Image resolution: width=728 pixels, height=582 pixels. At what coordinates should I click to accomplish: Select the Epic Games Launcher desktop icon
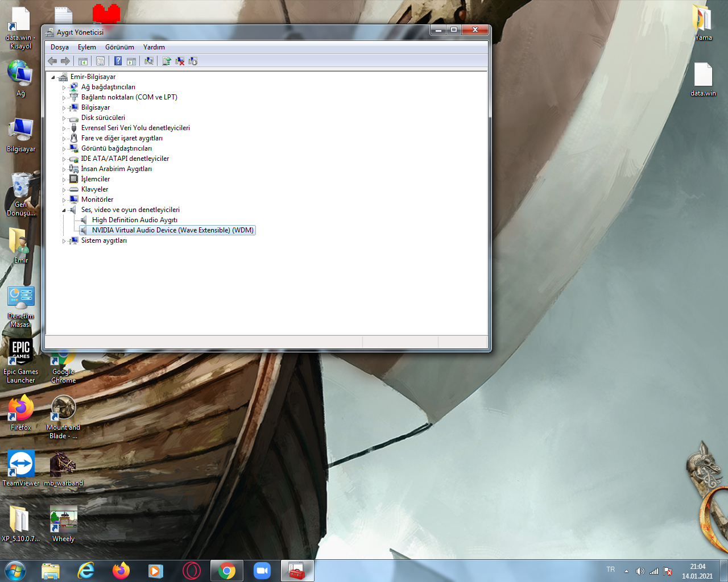pos(21,361)
